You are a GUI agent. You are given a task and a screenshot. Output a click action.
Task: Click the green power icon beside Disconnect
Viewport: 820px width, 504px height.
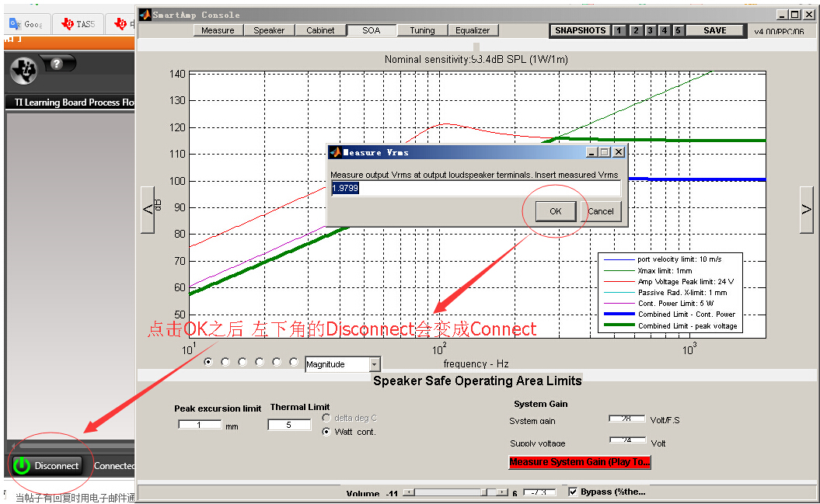[x=22, y=465]
